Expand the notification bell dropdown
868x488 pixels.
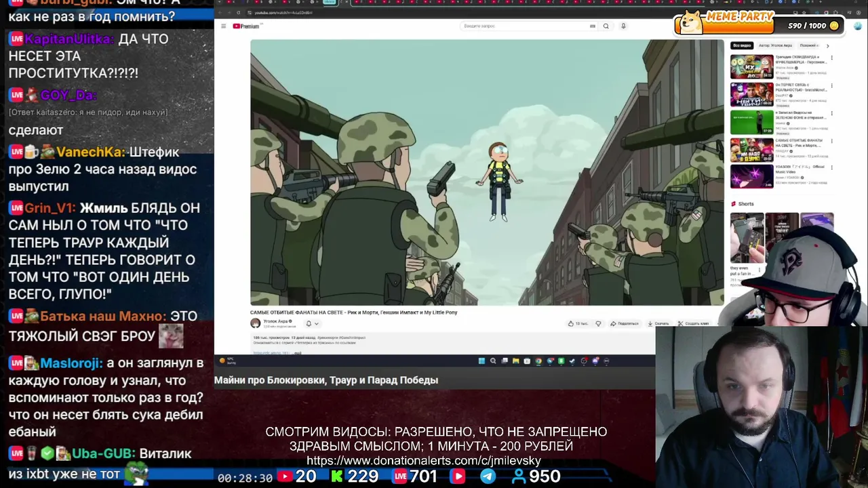[311, 323]
